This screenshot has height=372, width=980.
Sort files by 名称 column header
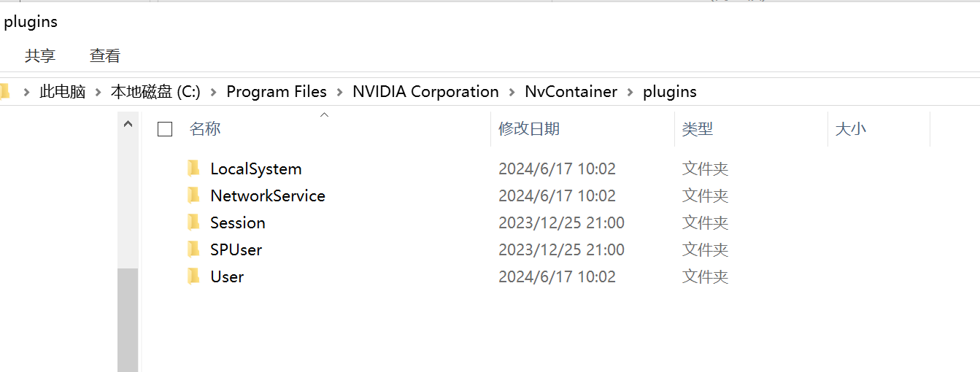point(204,129)
